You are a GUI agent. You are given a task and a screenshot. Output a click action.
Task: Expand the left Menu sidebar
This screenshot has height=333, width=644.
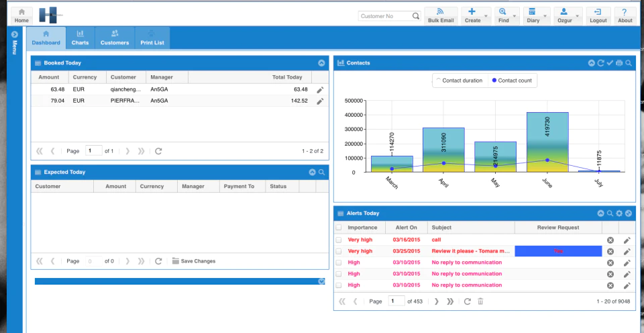click(15, 34)
